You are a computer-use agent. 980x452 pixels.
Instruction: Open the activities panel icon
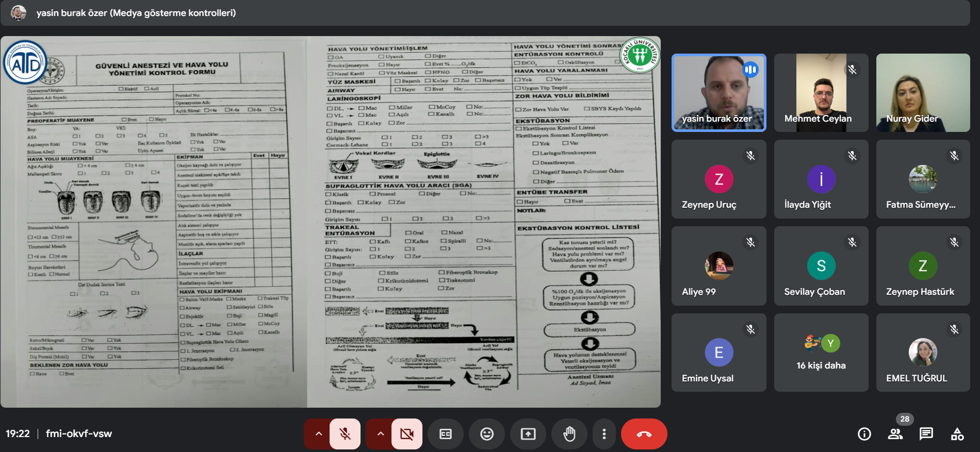click(957, 434)
